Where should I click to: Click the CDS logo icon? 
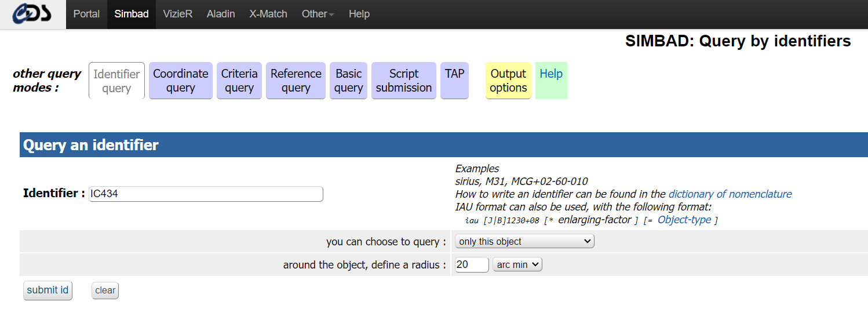32,14
